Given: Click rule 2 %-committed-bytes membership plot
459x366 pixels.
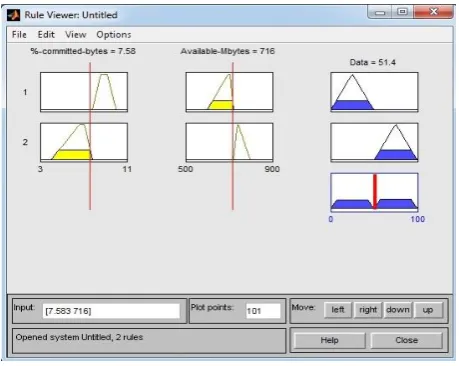Looking at the screenshot, I should [84, 142].
